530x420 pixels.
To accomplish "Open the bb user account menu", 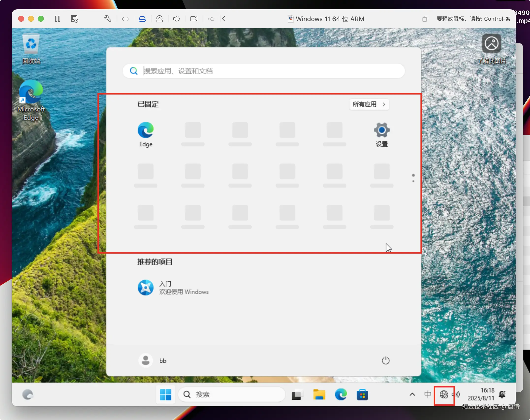I will 153,361.
